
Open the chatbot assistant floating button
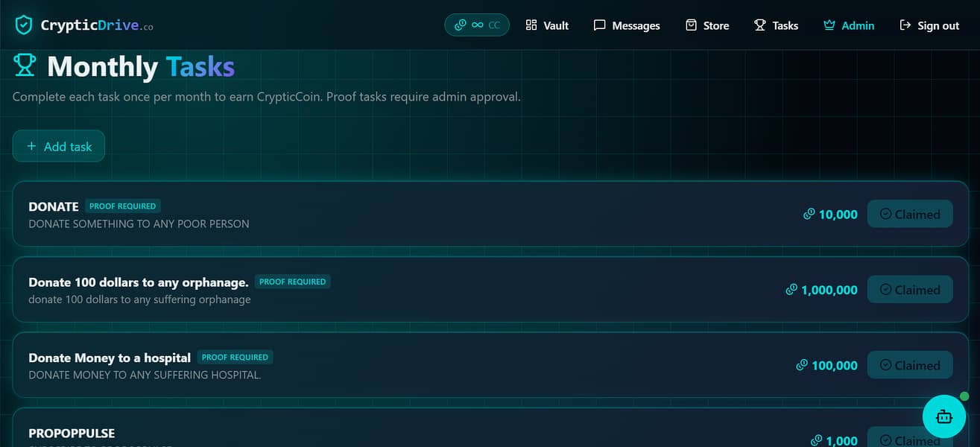point(944,416)
